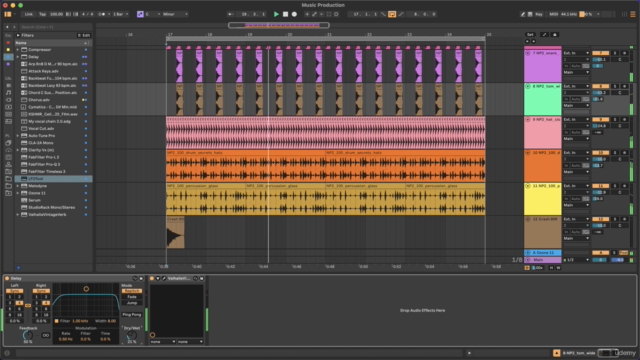Click the Crash 909 audio clip
This screenshot has height=360, width=640.
[x=176, y=233]
